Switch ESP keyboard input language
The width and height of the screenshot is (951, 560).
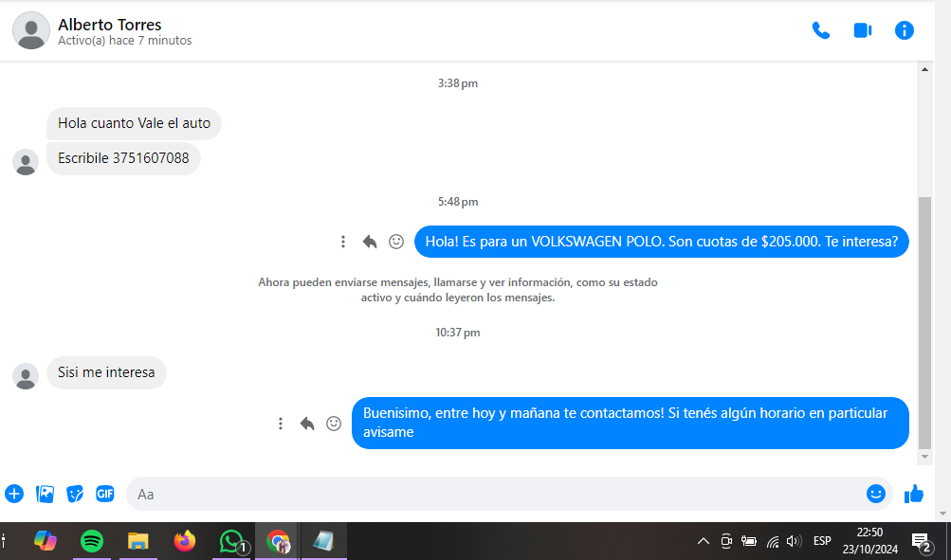(822, 541)
